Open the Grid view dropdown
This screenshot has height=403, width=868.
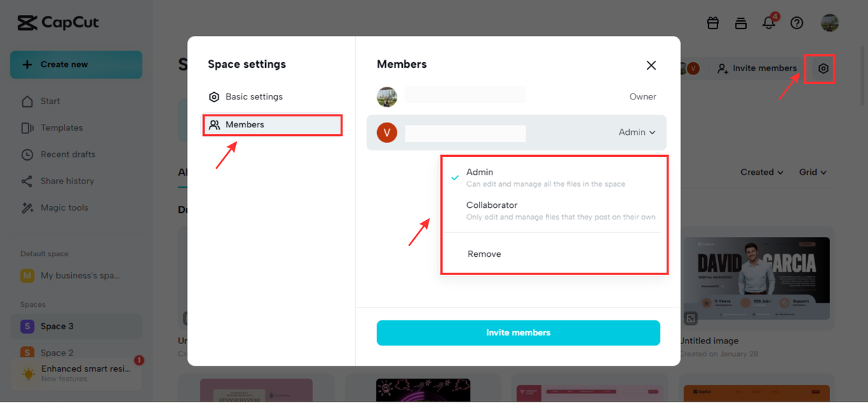[812, 172]
